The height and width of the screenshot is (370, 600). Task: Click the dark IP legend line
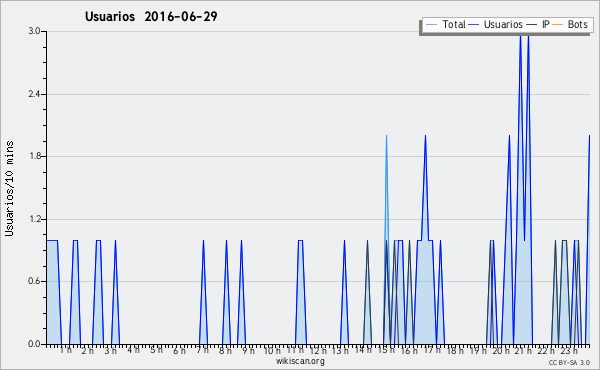[532, 25]
